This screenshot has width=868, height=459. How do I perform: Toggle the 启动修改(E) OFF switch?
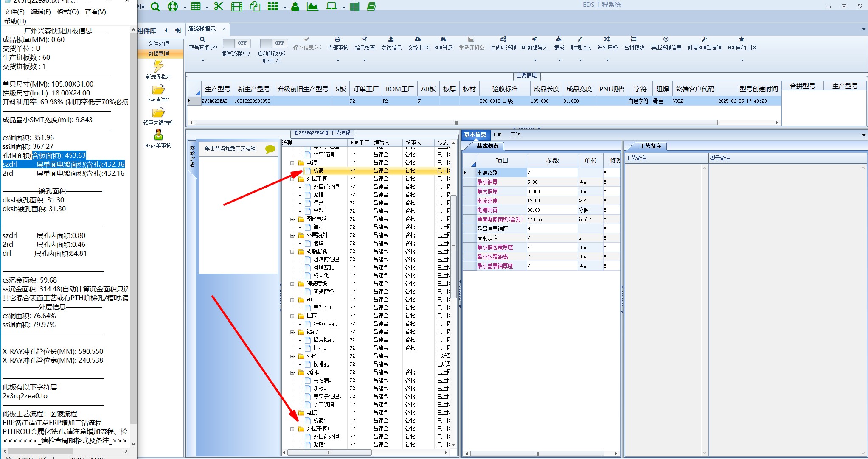(274, 43)
